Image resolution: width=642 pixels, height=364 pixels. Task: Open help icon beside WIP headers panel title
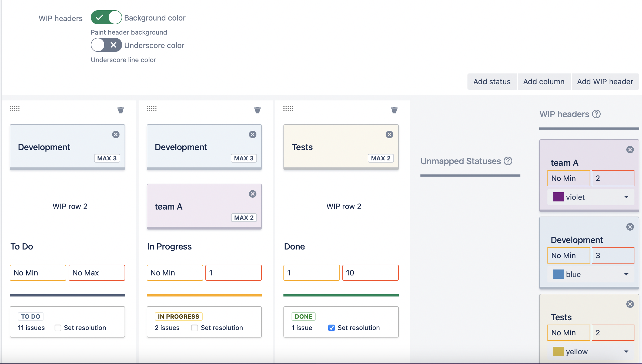596,114
